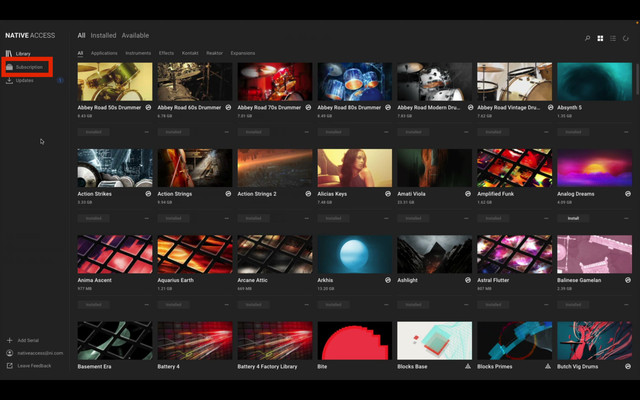Click Kontakt icon on Abbey Road Modern Drummer
The image size is (640, 400).
[x=470, y=107]
